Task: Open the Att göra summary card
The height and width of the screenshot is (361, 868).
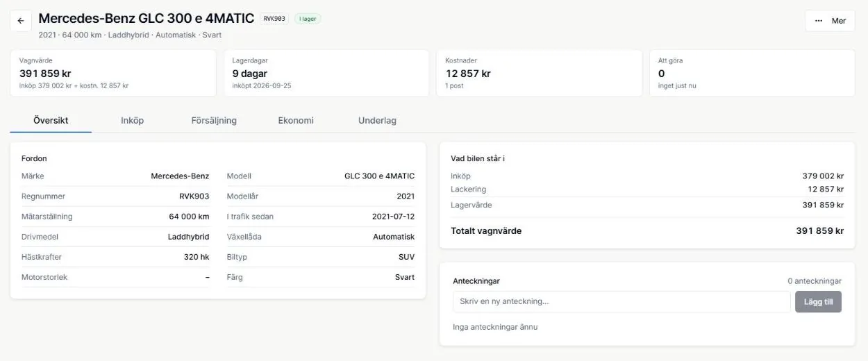Action: (752, 73)
